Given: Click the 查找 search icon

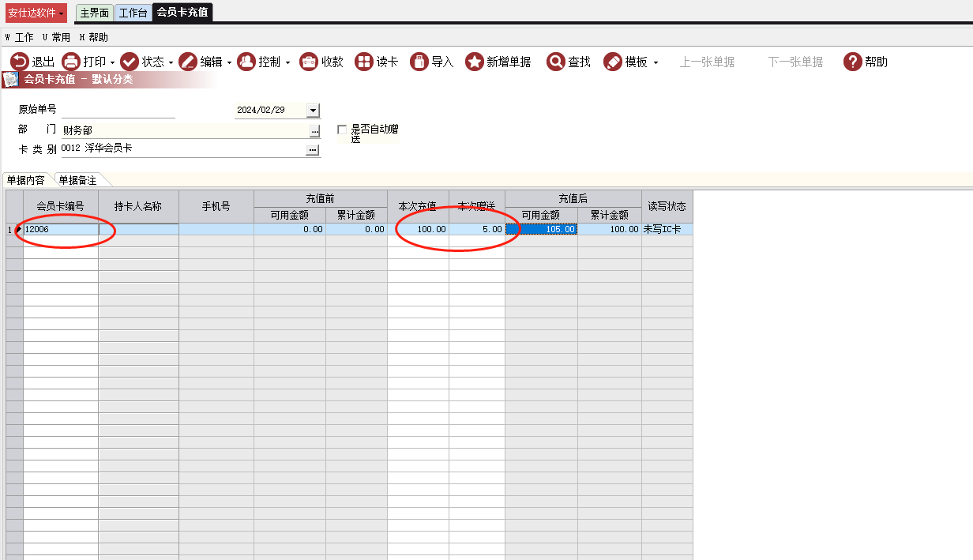Looking at the screenshot, I should pyautogui.click(x=556, y=62).
